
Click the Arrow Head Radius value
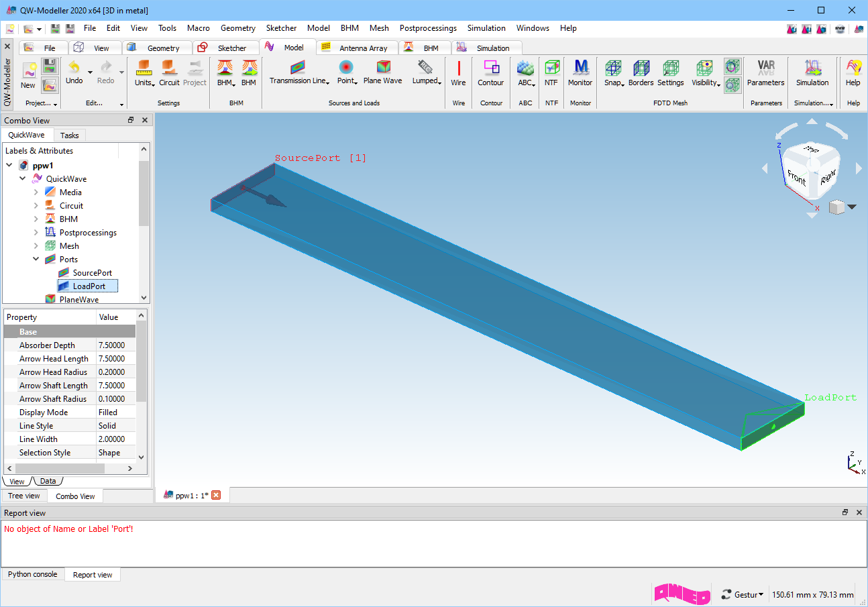116,372
